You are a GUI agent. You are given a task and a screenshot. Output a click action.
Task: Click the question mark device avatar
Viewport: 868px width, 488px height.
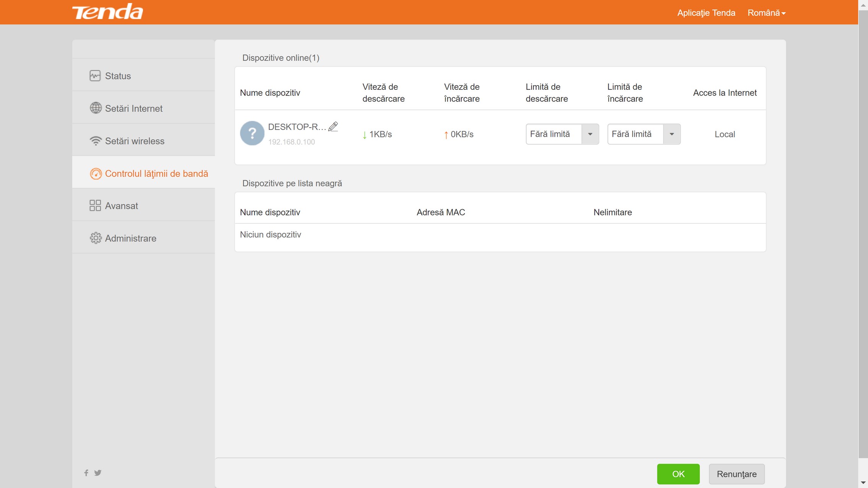click(252, 133)
